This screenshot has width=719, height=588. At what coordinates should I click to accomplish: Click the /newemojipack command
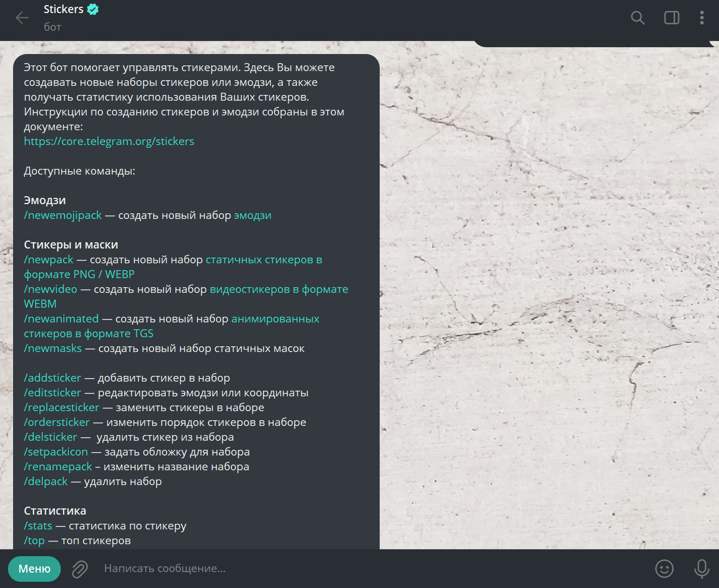click(x=63, y=215)
